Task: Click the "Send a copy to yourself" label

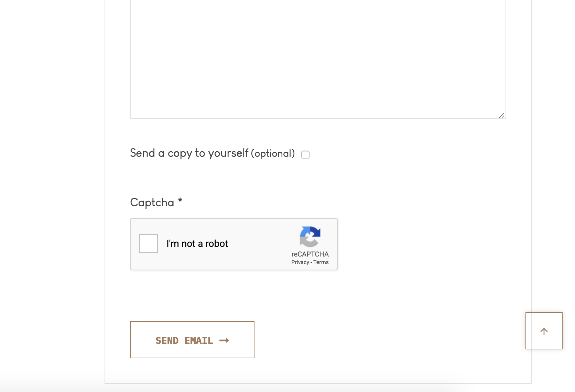Action: click(x=189, y=153)
